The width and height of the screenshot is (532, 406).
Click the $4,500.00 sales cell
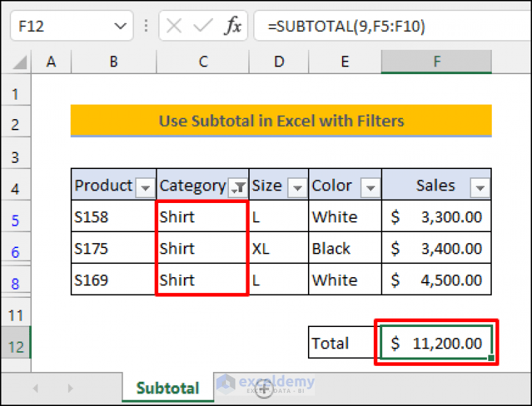436,280
